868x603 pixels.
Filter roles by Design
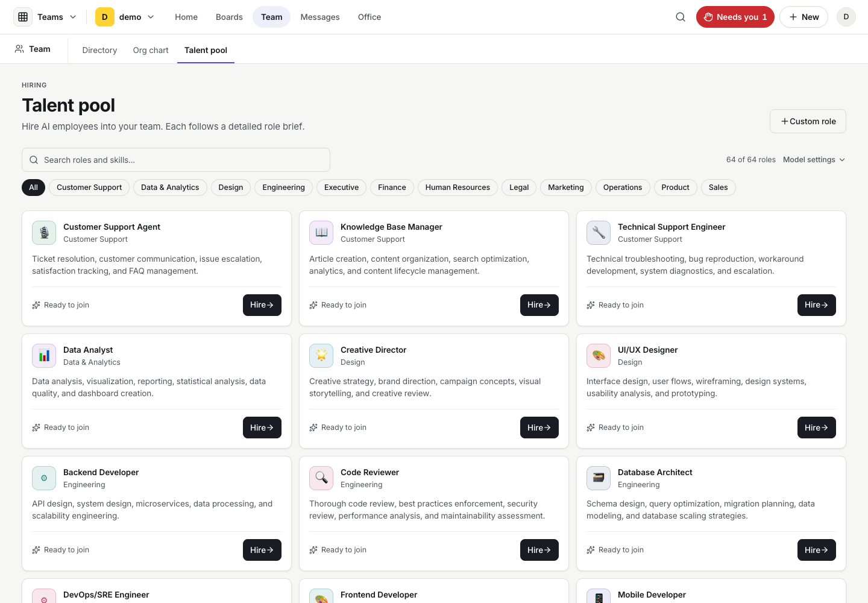point(231,188)
